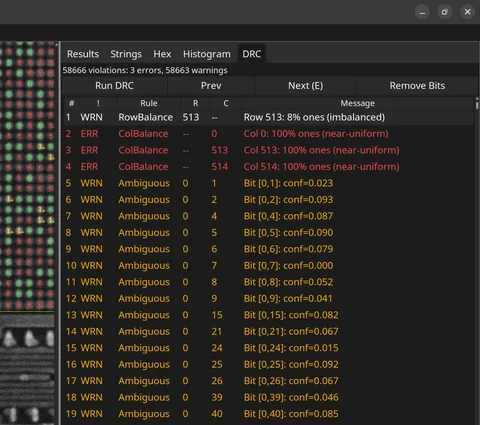Sort by the severity '!' column header
480x425 pixels.
tap(98, 103)
